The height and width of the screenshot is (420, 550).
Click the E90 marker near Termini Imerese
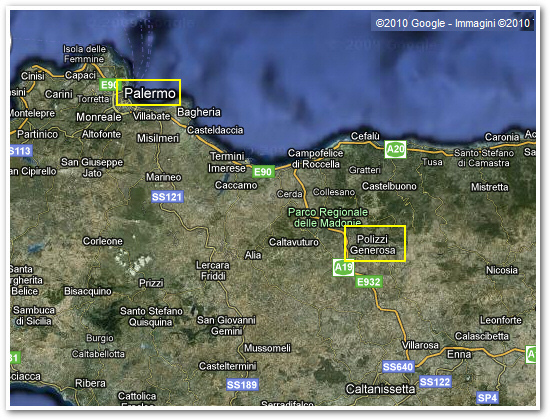coord(263,172)
